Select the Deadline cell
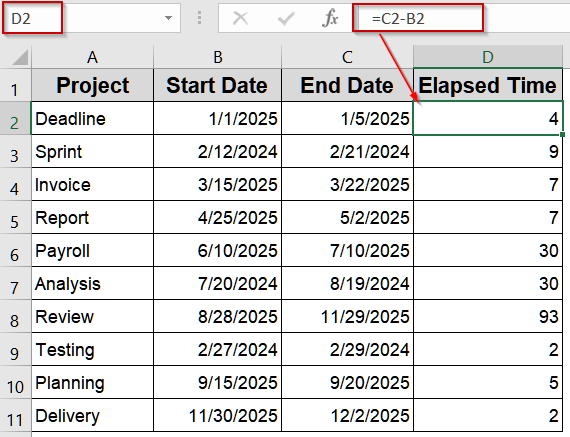Viewport: 570px width, 437px height. [92, 118]
